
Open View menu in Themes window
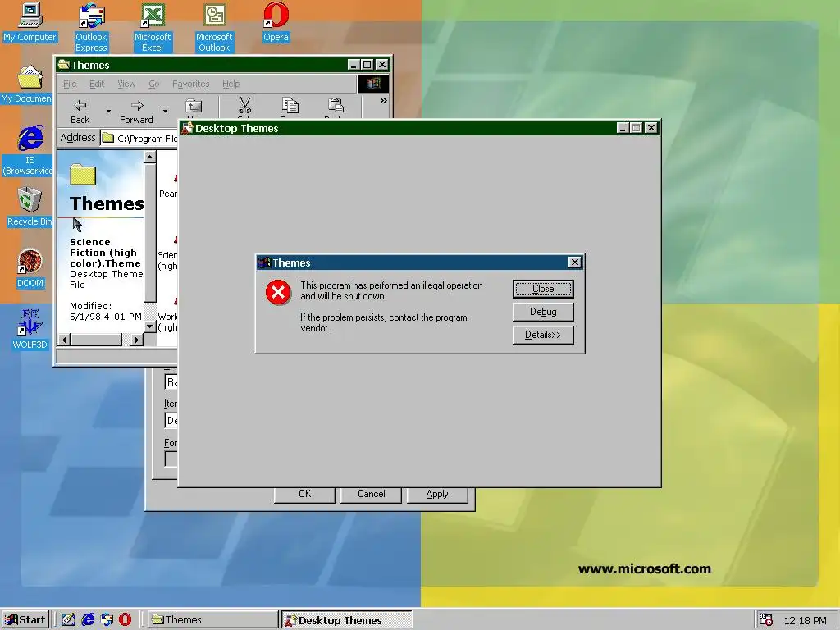coord(126,84)
